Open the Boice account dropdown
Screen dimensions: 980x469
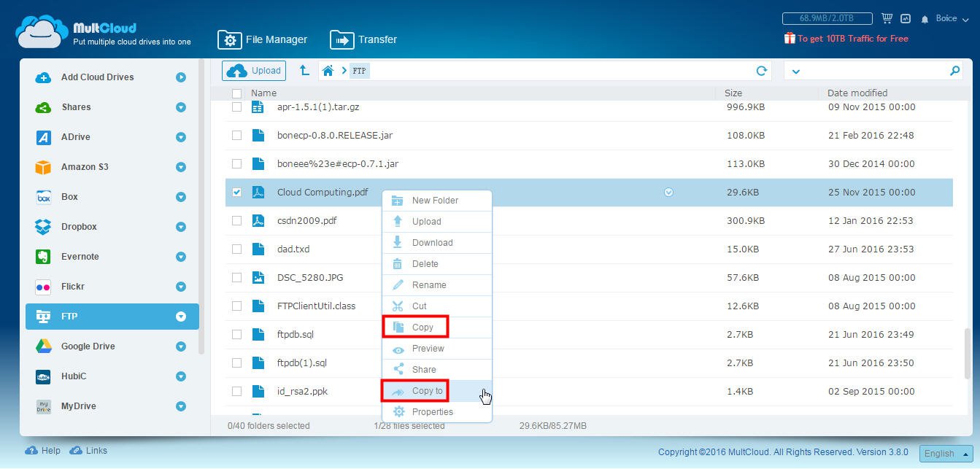(x=952, y=18)
